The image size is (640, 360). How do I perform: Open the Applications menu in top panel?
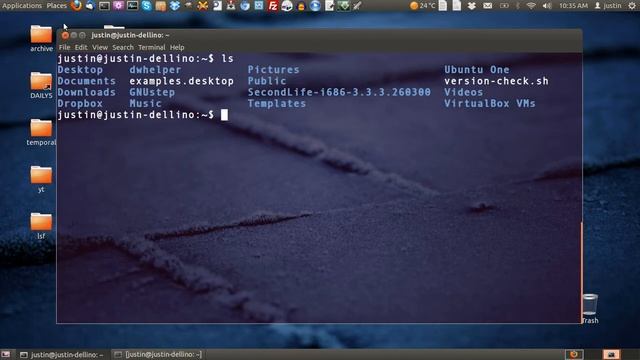click(x=22, y=6)
